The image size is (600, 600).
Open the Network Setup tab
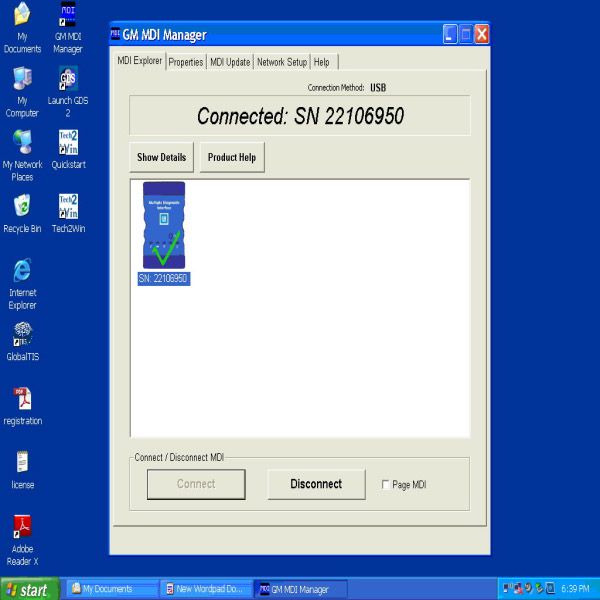282,62
